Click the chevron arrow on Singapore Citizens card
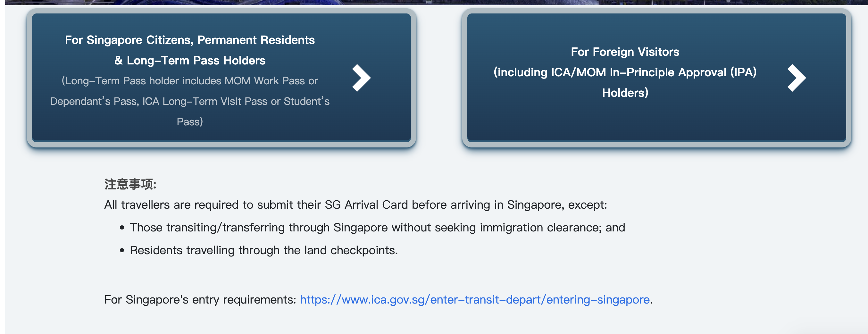The width and height of the screenshot is (868, 334). [361, 78]
